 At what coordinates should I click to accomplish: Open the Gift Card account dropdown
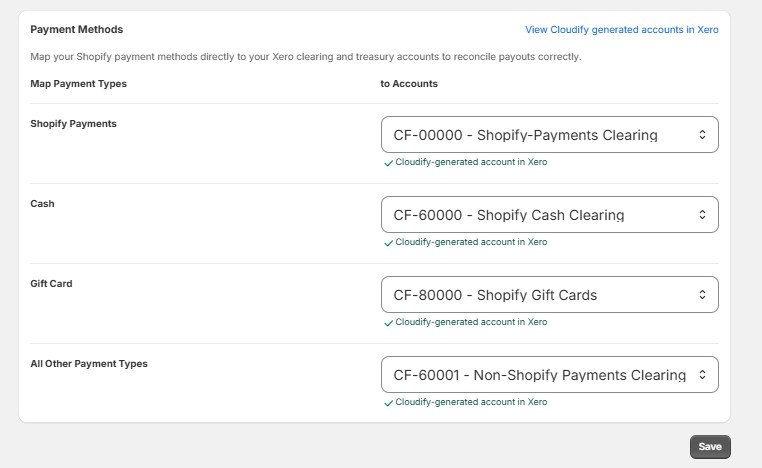[550, 295]
